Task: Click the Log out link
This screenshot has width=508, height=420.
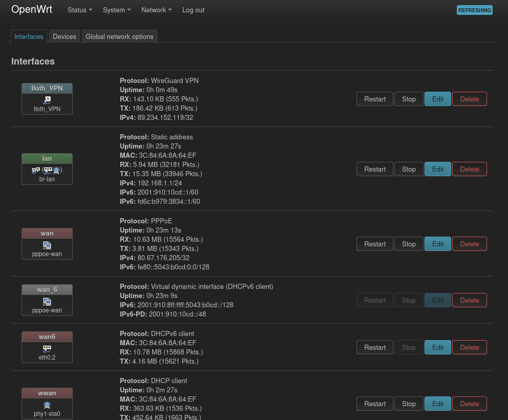Action: tap(193, 10)
